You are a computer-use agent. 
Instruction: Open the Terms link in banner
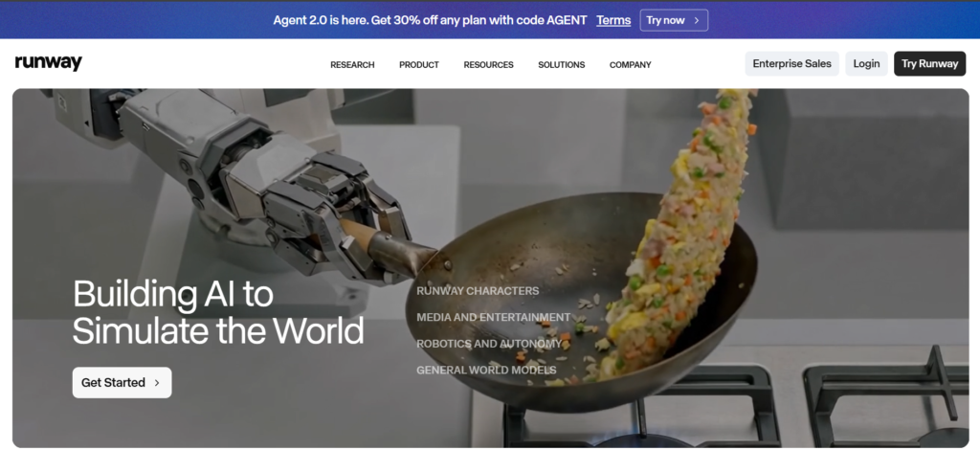(613, 20)
